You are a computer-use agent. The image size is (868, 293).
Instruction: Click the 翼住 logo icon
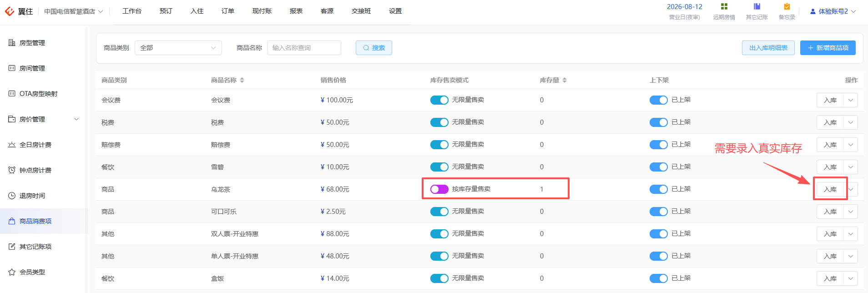10,11
